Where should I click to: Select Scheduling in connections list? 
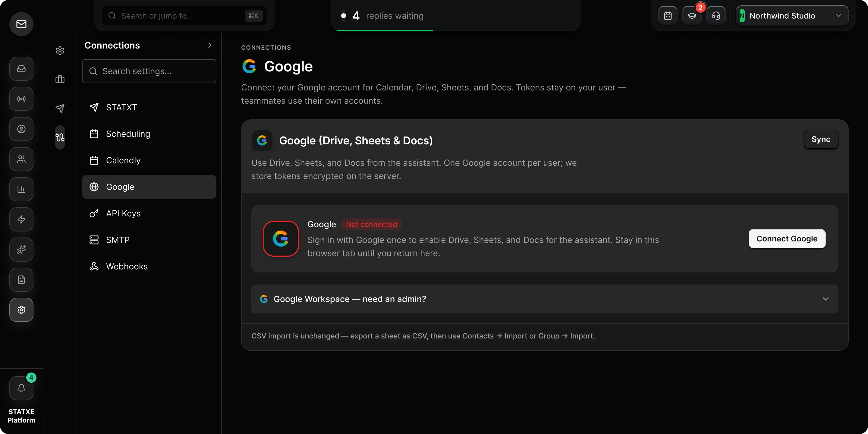pos(149,134)
